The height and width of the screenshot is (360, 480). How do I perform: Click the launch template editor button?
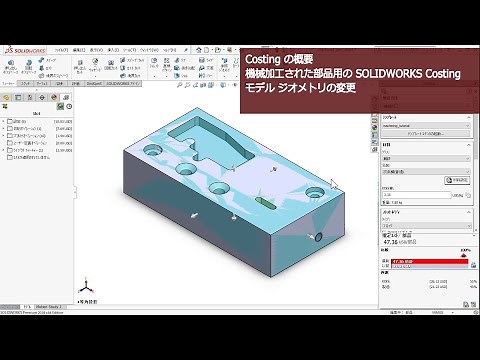click(x=426, y=134)
